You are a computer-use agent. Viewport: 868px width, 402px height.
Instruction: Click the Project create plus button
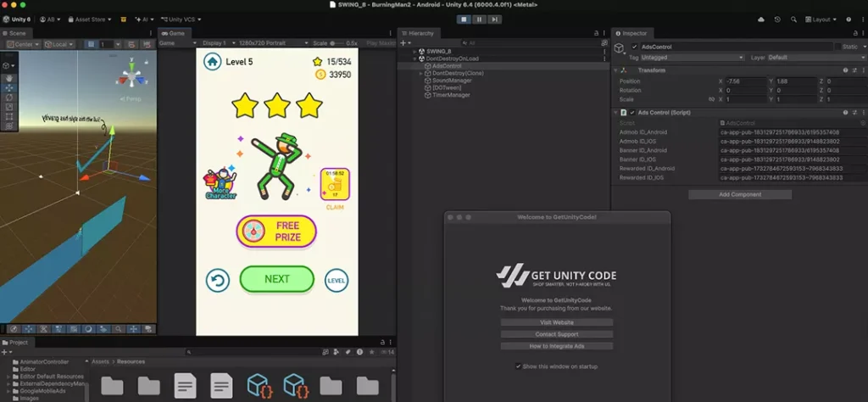click(x=5, y=352)
